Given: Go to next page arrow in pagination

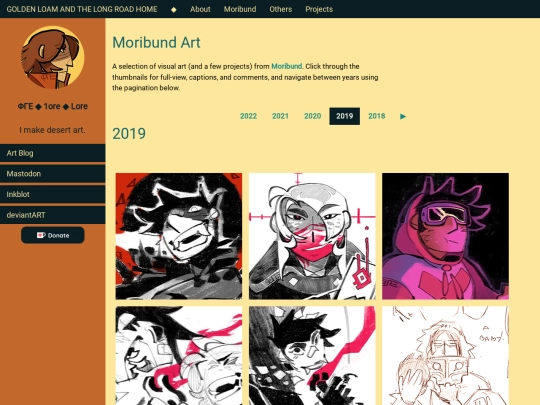Looking at the screenshot, I should pos(403,116).
